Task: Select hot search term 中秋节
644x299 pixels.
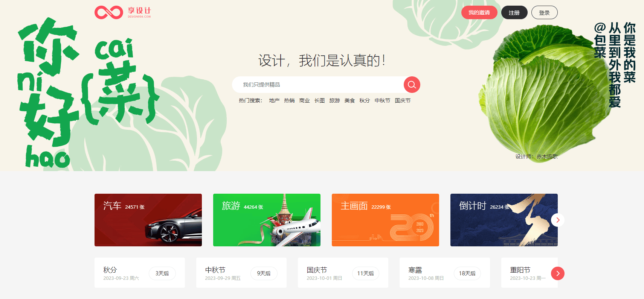Action: point(382,101)
